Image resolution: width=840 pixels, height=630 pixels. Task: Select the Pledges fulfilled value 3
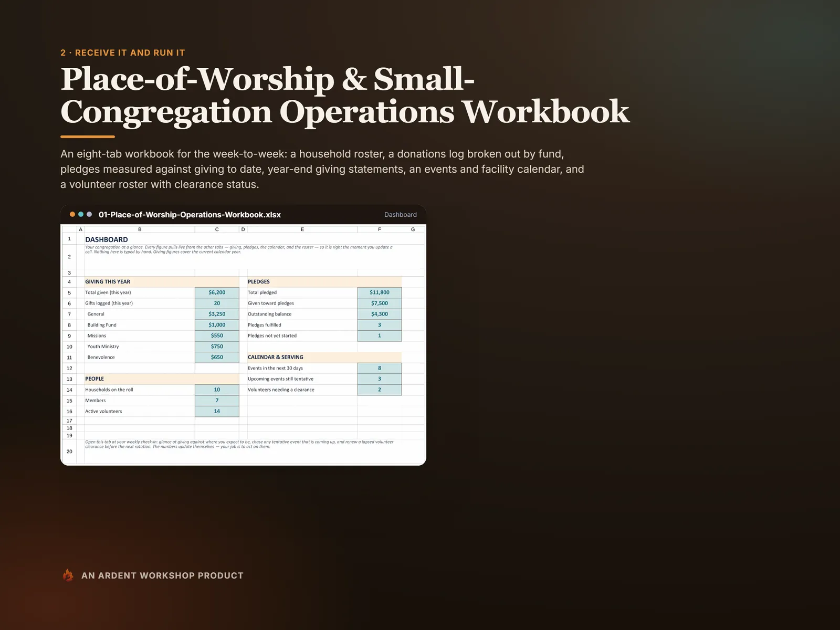point(380,325)
